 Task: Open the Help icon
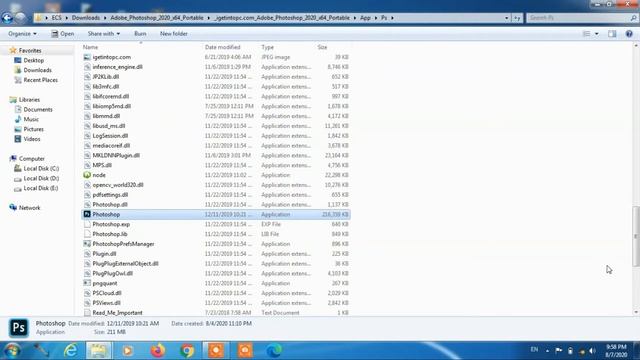[629, 33]
